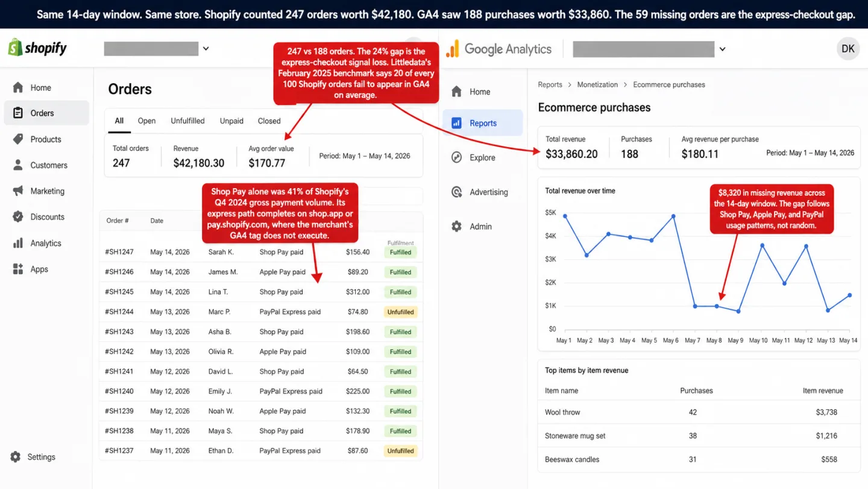Open Discounts in the Shopify sidebar
This screenshot has height=489, width=868.
(x=47, y=217)
